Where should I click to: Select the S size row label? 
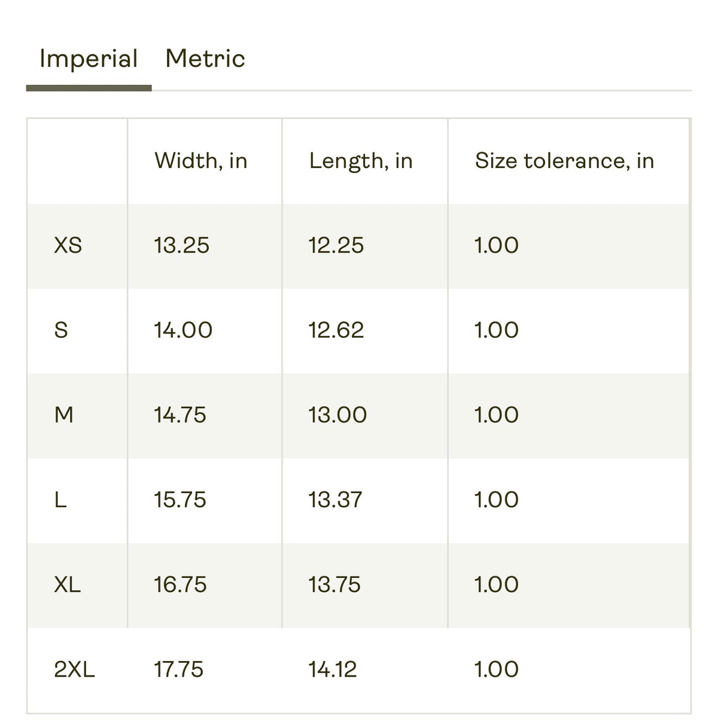61,330
